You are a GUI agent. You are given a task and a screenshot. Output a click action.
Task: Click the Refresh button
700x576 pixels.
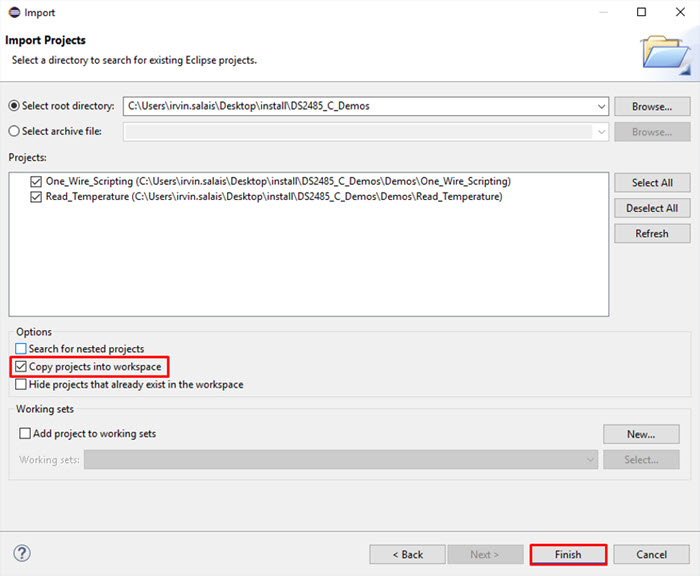click(x=652, y=234)
